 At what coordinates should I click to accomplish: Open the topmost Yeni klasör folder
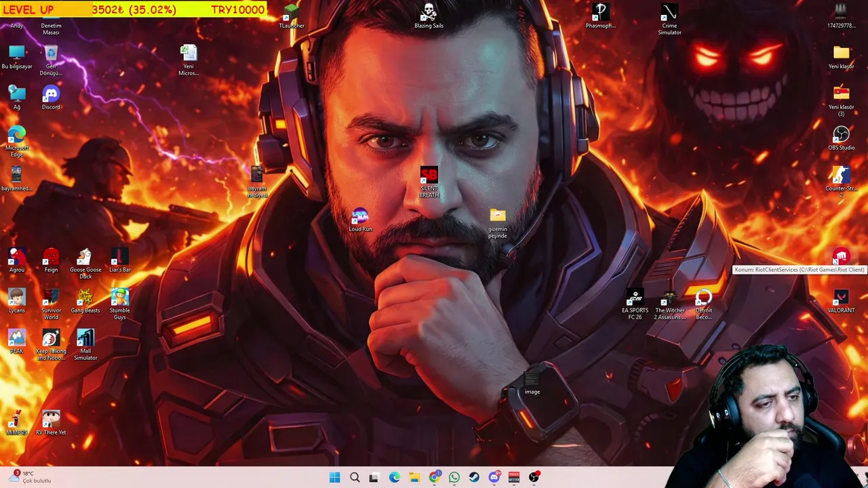click(841, 58)
